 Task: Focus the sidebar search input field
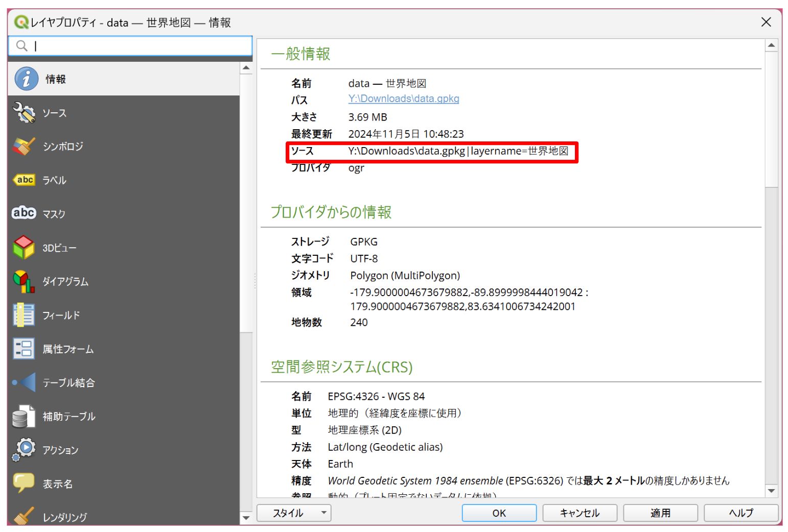(130, 46)
